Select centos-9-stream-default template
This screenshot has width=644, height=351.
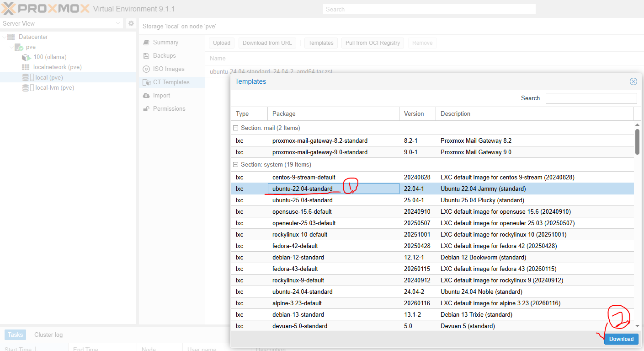pyautogui.click(x=432, y=177)
